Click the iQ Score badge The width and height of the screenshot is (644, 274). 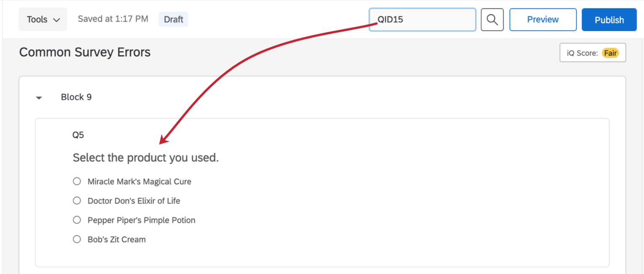[592, 52]
